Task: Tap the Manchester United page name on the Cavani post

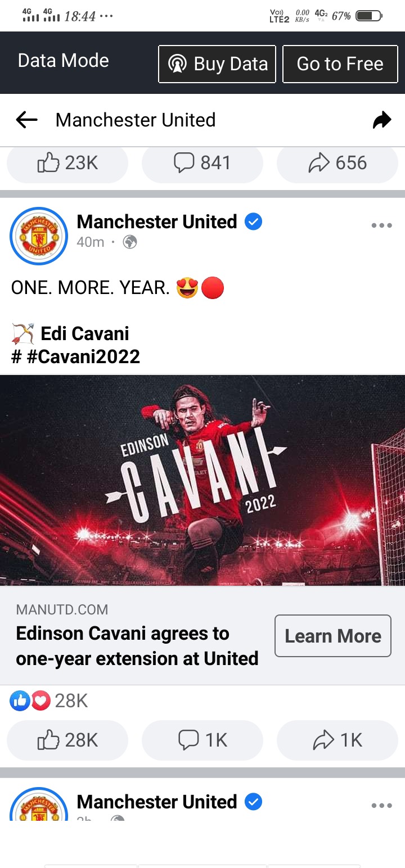Action: [157, 222]
